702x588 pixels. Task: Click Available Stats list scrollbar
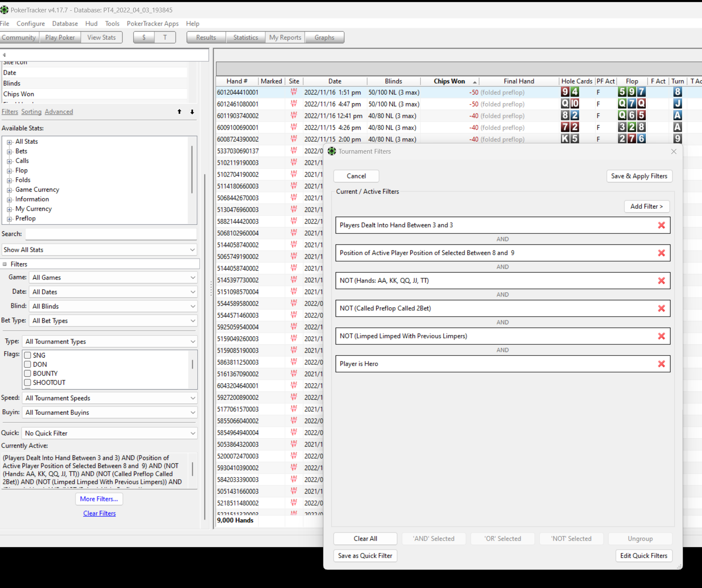[x=192, y=169]
